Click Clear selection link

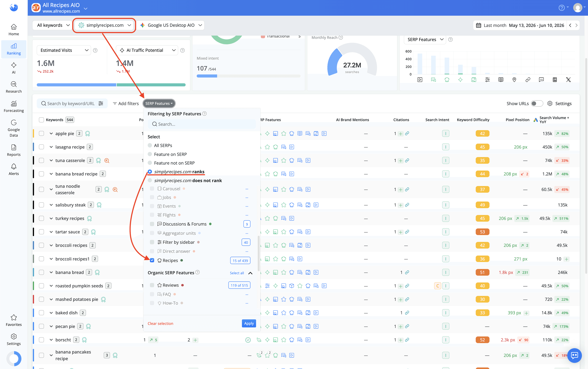(x=160, y=323)
